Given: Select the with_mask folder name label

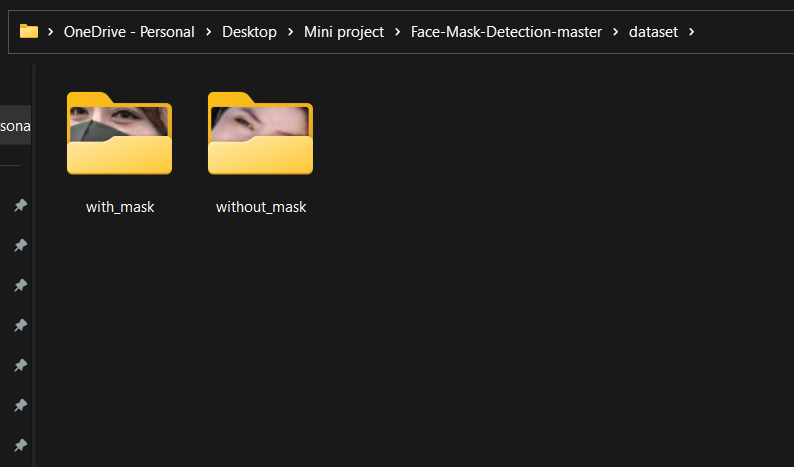Looking at the screenshot, I should click(120, 207).
